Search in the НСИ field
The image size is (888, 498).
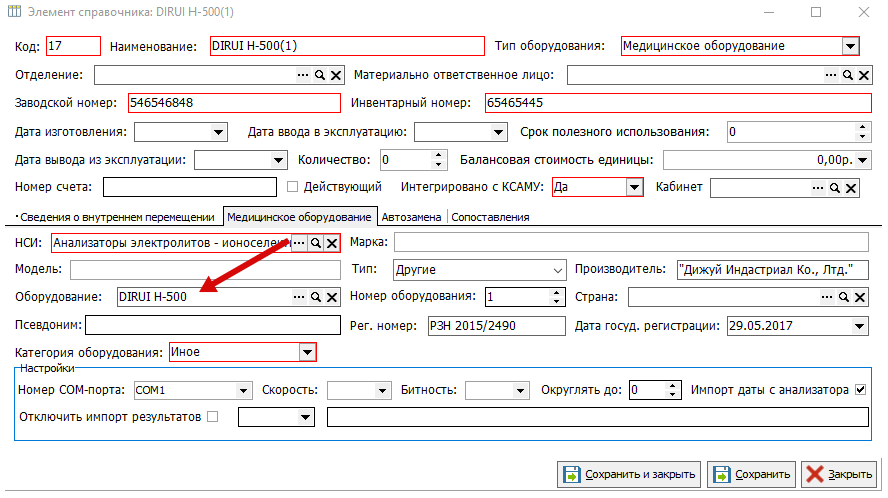(315, 242)
